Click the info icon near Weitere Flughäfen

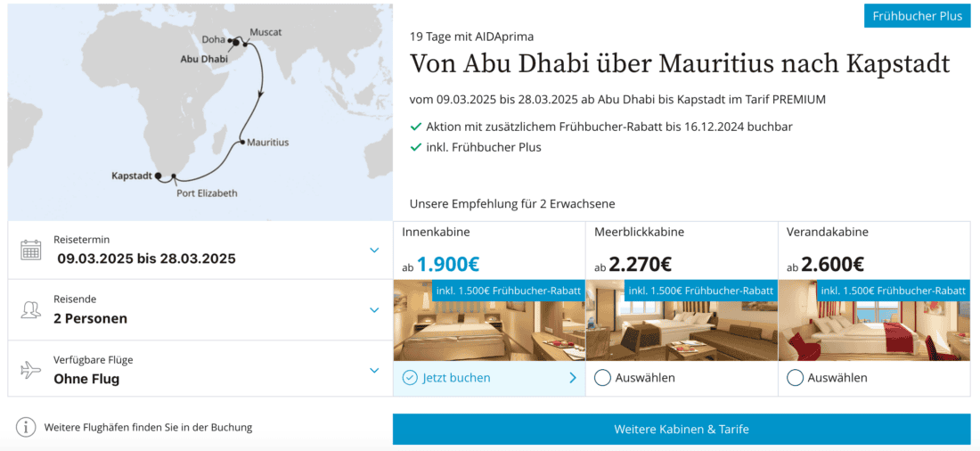coord(27,428)
